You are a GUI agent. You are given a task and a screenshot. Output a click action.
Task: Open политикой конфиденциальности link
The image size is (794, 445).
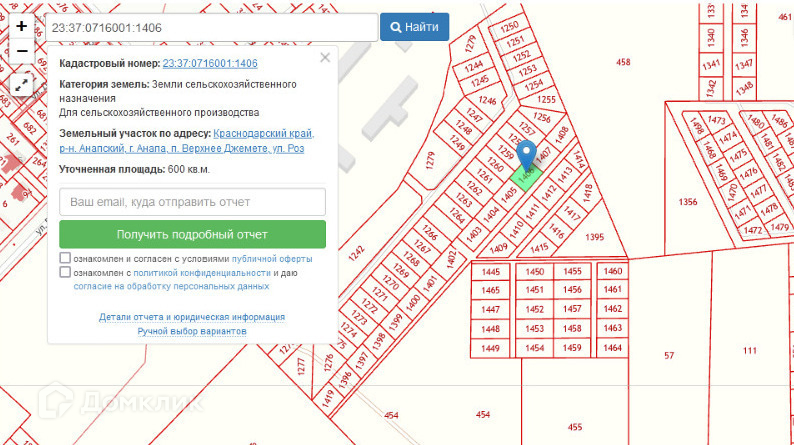click(x=202, y=273)
